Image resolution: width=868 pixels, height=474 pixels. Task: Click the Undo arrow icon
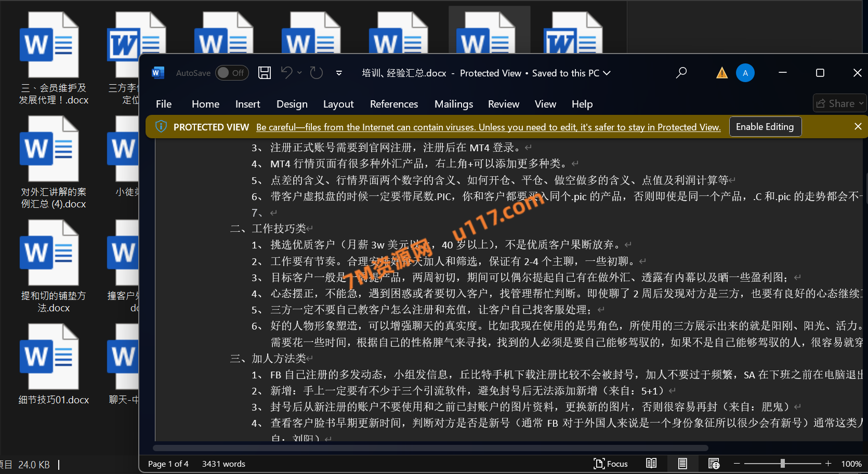click(x=286, y=73)
